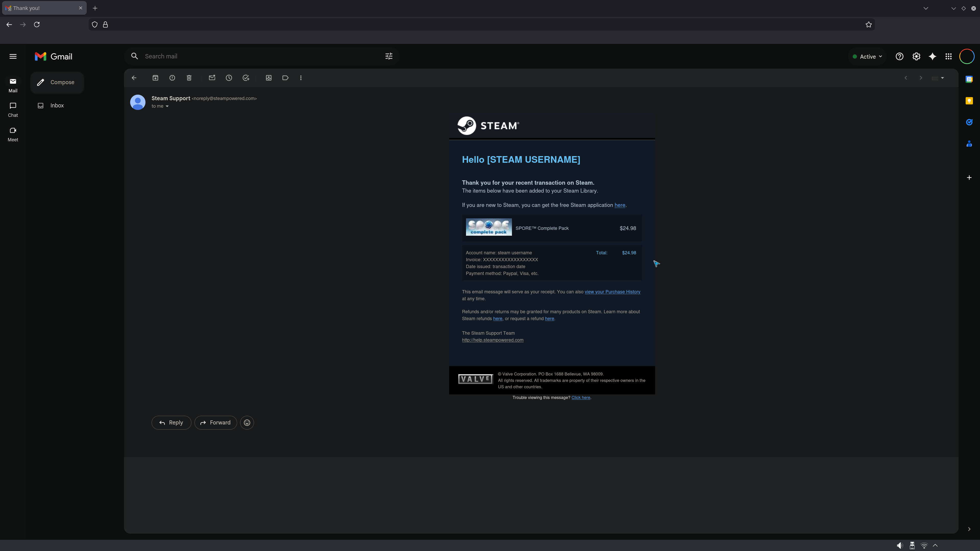Image resolution: width=980 pixels, height=551 pixels.
Task: Open the Active status dropdown
Action: pos(867,57)
